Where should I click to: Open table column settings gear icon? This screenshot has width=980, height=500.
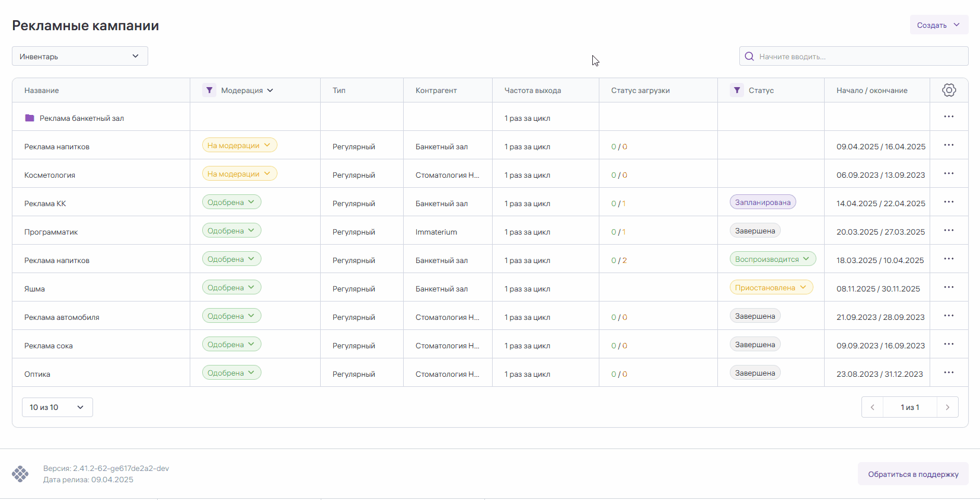[949, 90]
